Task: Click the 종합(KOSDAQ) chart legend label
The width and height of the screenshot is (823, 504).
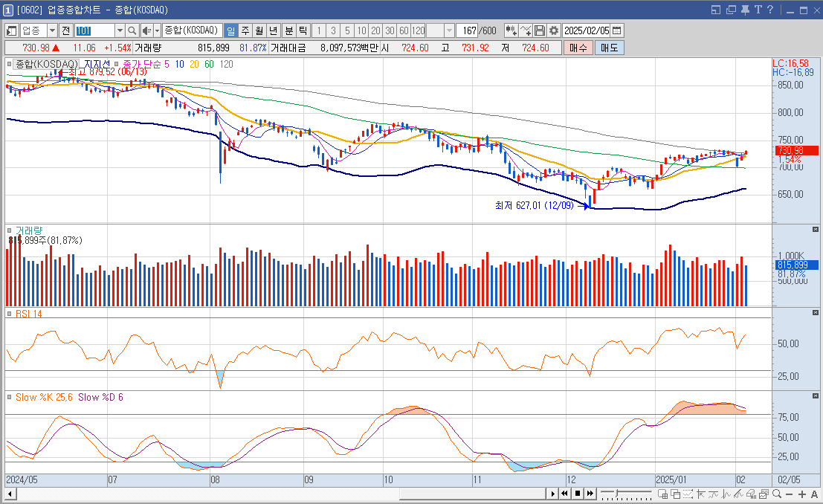Action: point(46,64)
